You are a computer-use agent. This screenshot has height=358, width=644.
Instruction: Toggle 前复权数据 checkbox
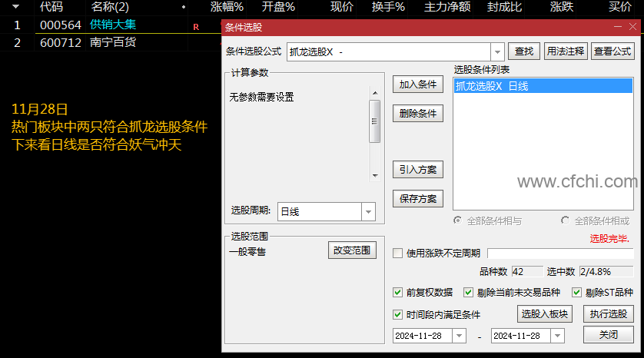pyautogui.click(x=397, y=292)
